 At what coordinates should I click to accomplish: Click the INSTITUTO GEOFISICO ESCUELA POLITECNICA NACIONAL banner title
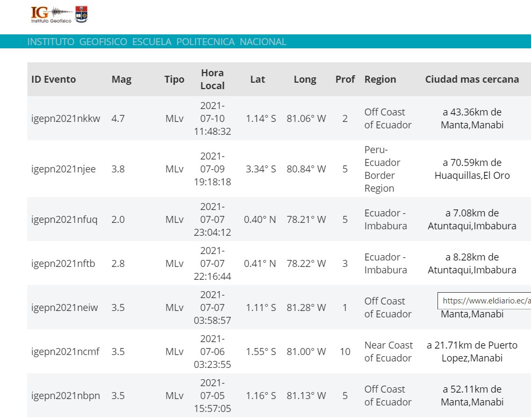click(157, 42)
